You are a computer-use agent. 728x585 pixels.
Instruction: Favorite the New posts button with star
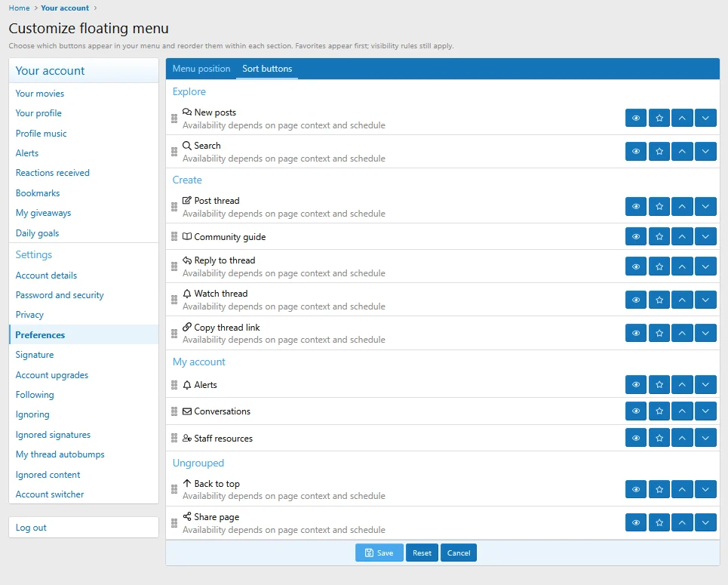tap(659, 118)
